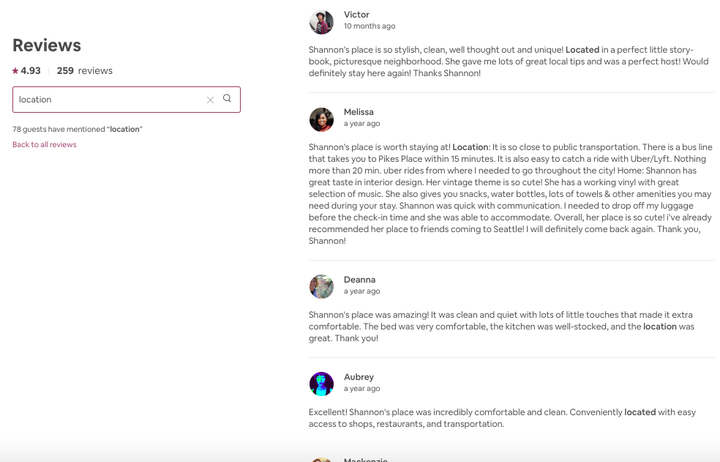Click Victor's review text paragraph

click(x=508, y=62)
